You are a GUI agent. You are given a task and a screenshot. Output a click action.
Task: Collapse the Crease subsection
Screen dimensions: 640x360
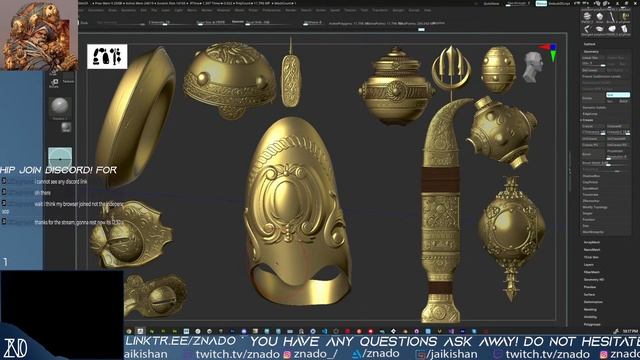(x=588, y=120)
